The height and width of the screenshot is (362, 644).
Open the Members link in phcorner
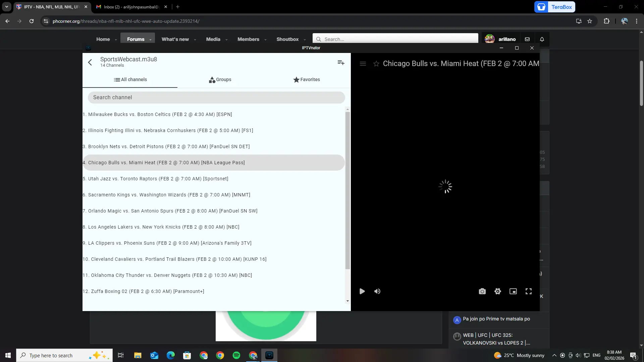point(248,39)
